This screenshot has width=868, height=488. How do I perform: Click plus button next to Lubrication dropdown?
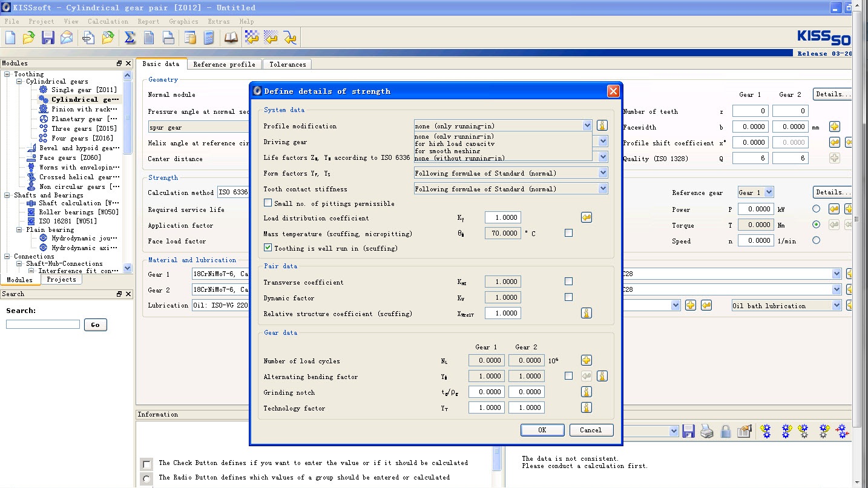tap(690, 305)
